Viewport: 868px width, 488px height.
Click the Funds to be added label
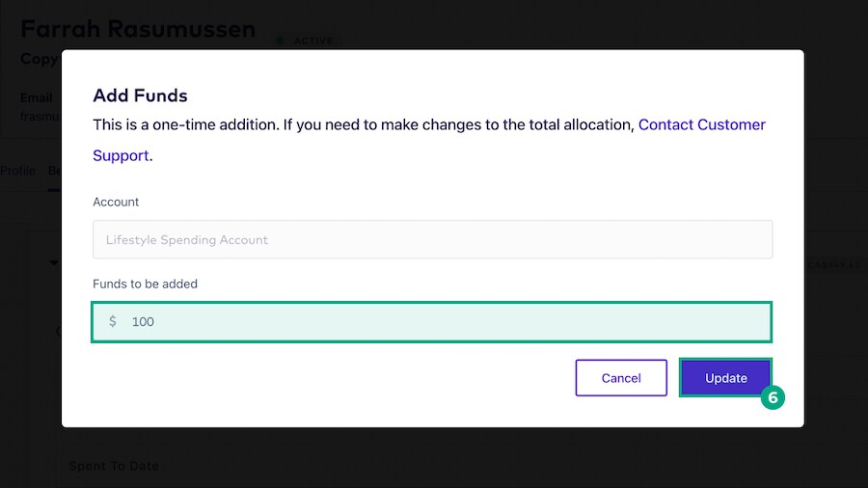(145, 284)
